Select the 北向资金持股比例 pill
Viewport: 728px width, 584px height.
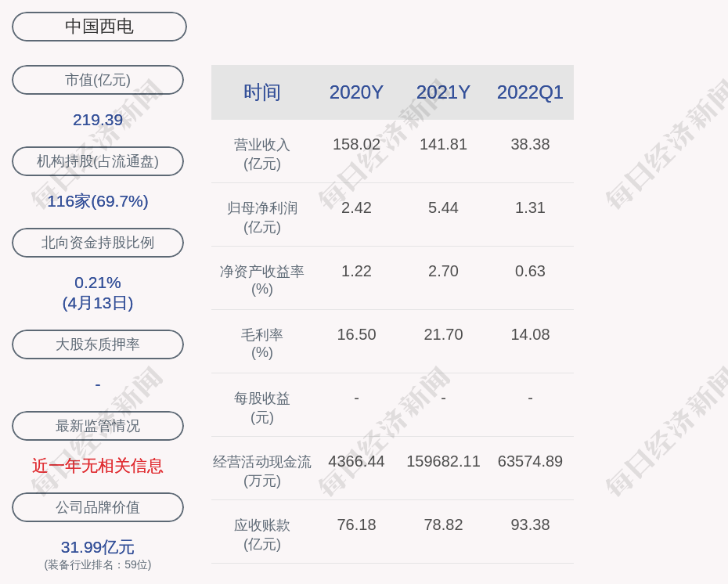[x=98, y=243]
